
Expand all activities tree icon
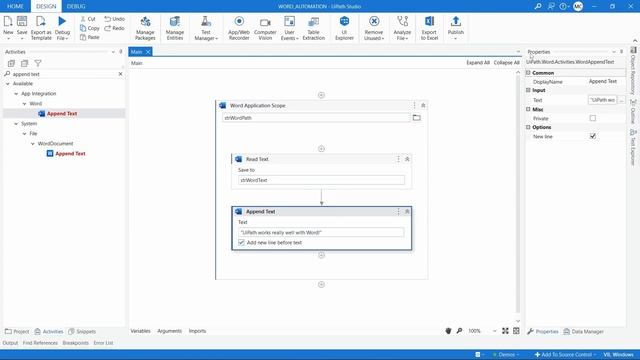(x=11, y=63)
